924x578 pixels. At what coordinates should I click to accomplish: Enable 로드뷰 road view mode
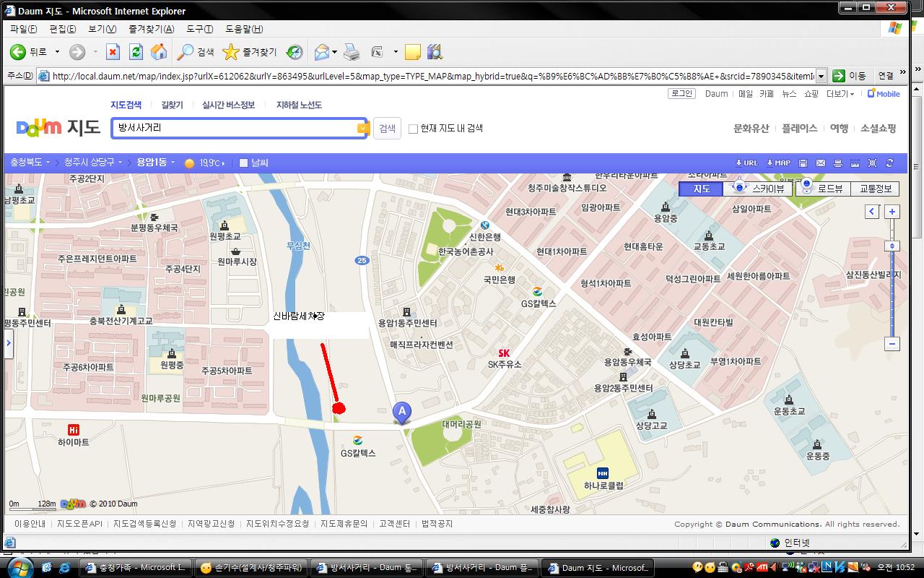823,189
